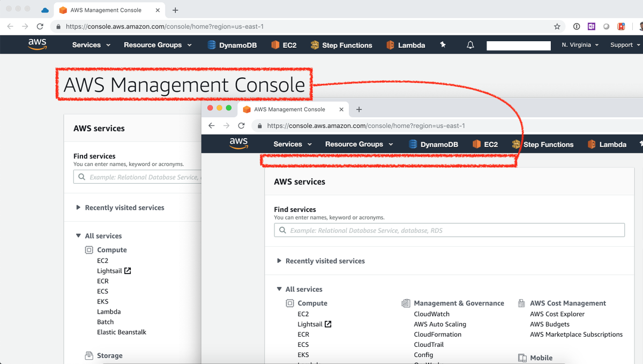The height and width of the screenshot is (364, 643).
Task: Collapse All services in the front window
Action: coord(300,289)
